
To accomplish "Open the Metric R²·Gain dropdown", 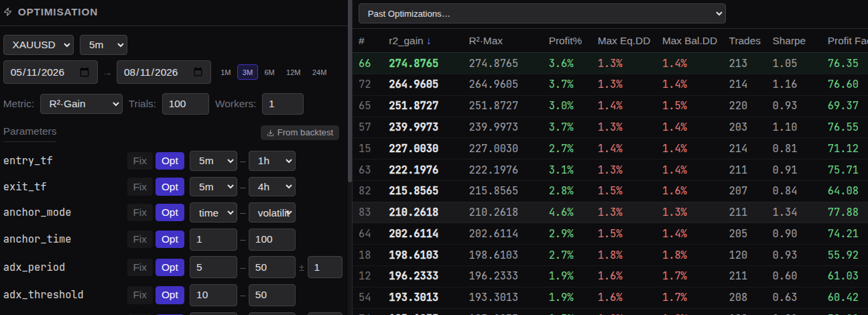I will click(x=81, y=104).
